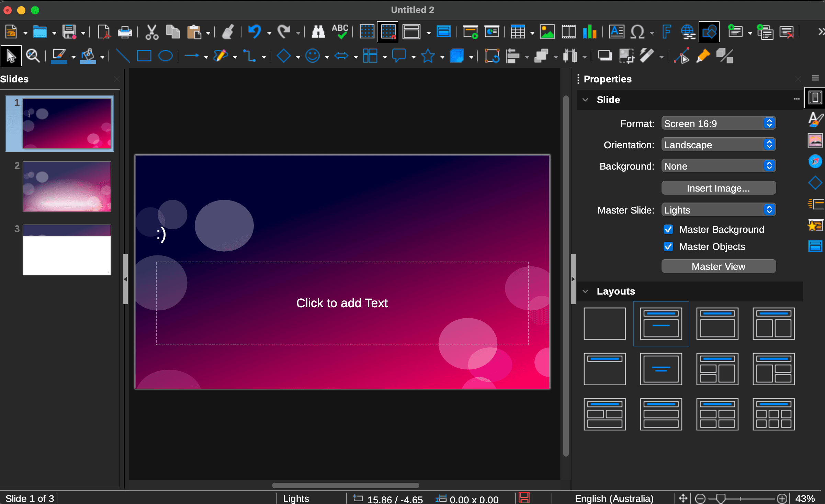825x504 pixels.
Task: Toggle the Snap to Grid icon
Action: tap(388, 32)
